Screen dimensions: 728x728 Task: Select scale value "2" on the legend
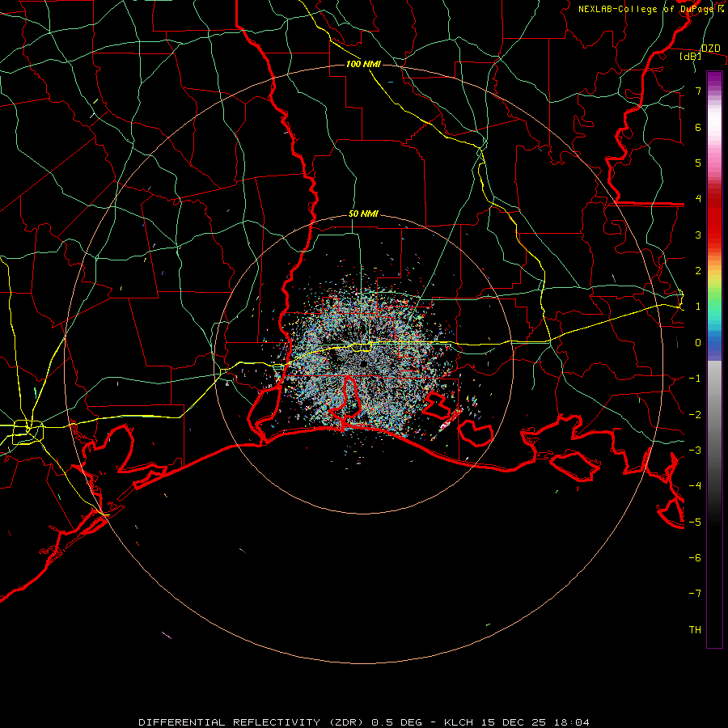point(698,271)
